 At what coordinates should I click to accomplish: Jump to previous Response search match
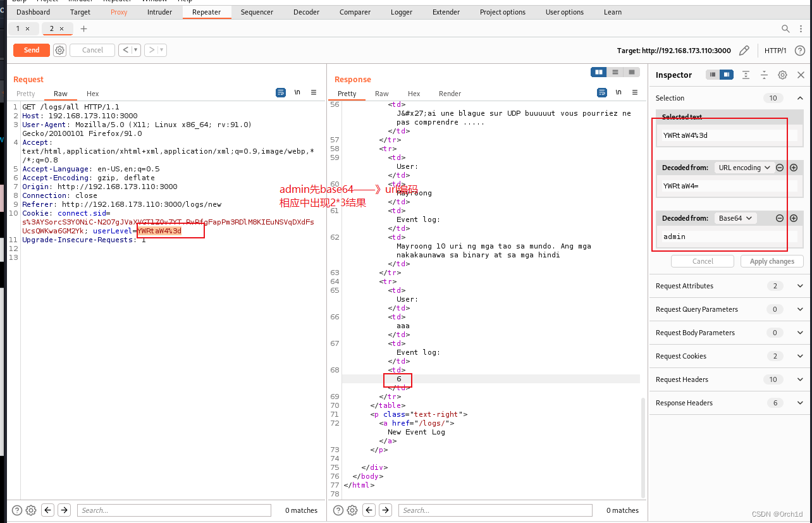coord(369,510)
